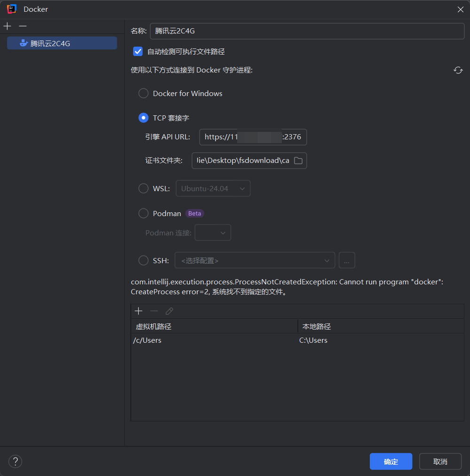Browse certificates folder with folder icon
The width and height of the screenshot is (470, 476).
point(298,161)
